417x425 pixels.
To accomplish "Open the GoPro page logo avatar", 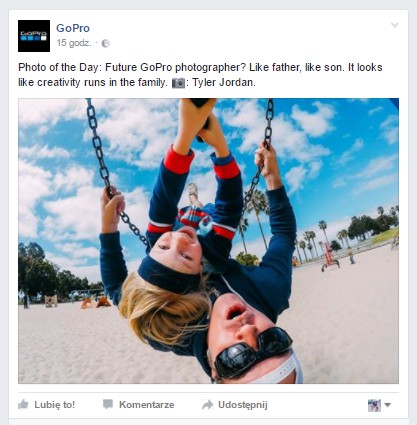I will tap(34, 36).
